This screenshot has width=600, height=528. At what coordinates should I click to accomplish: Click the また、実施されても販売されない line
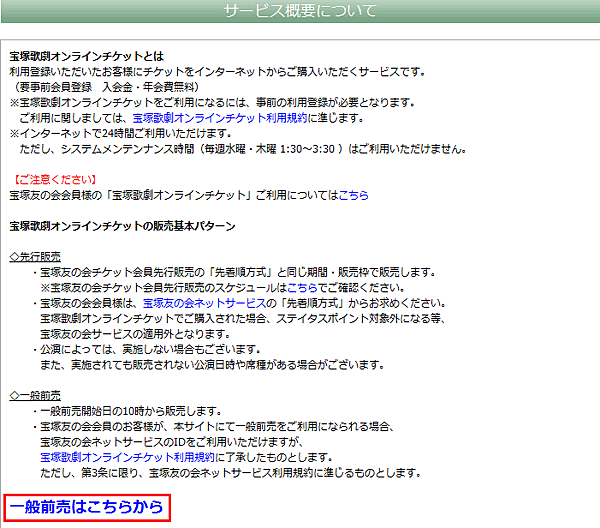[212, 365]
